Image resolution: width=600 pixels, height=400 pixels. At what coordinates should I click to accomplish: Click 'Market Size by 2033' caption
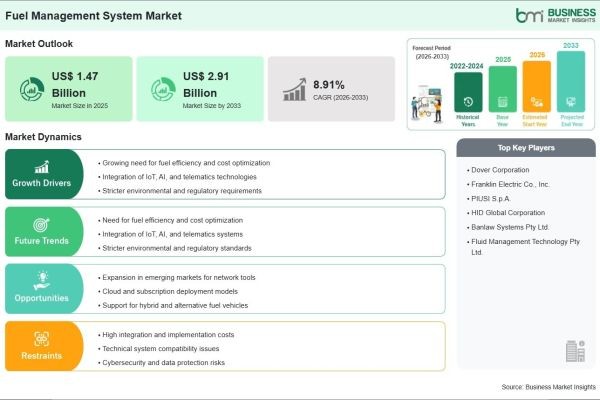212,106
